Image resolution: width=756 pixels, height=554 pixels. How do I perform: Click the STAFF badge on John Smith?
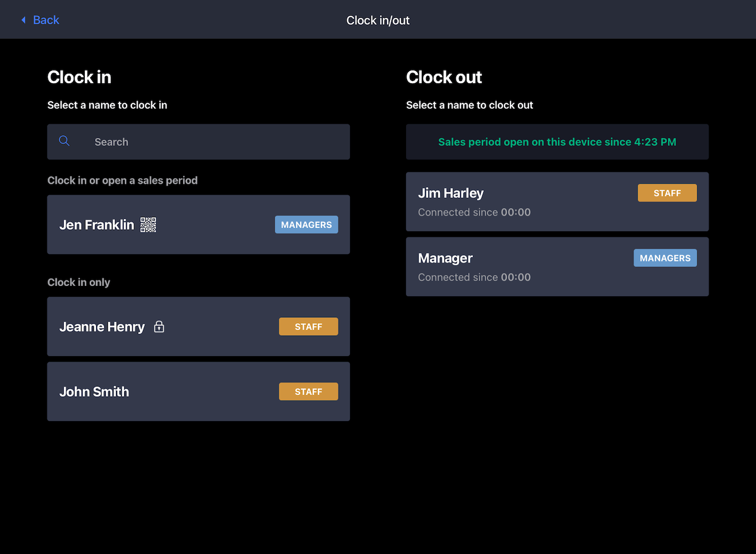coord(308,392)
